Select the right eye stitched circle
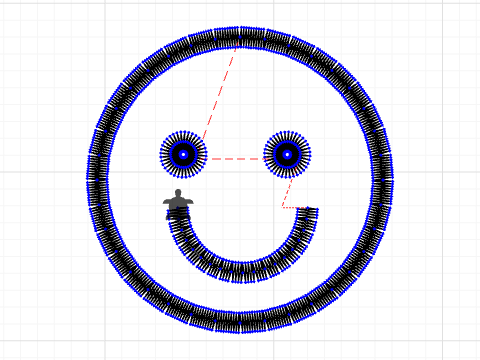 click(x=287, y=154)
